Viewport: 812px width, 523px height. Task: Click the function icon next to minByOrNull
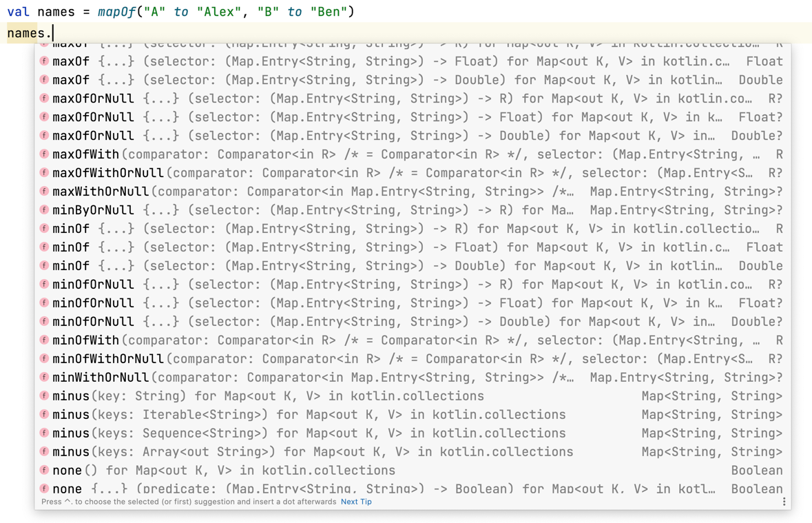click(44, 210)
